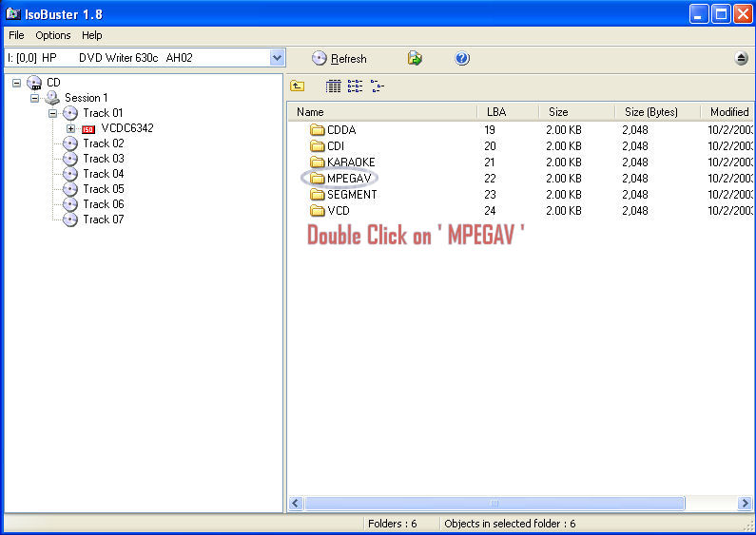
Task: Click the KARAOKE folder name
Action: [351, 162]
